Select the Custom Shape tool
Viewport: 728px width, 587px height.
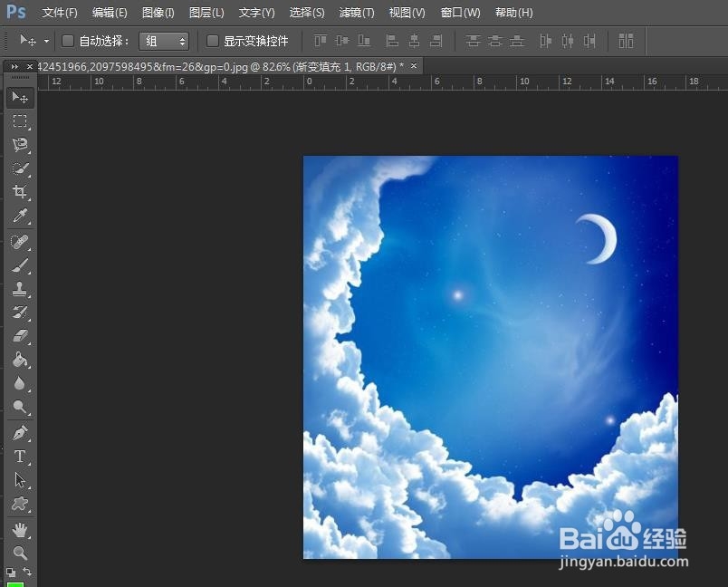click(x=20, y=504)
